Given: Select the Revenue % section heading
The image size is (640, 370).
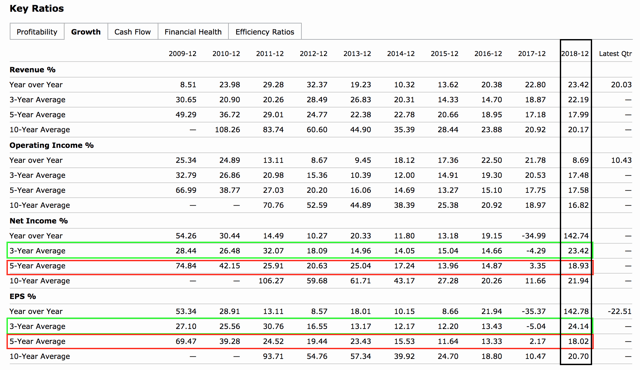Looking at the screenshot, I should pyautogui.click(x=32, y=70).
